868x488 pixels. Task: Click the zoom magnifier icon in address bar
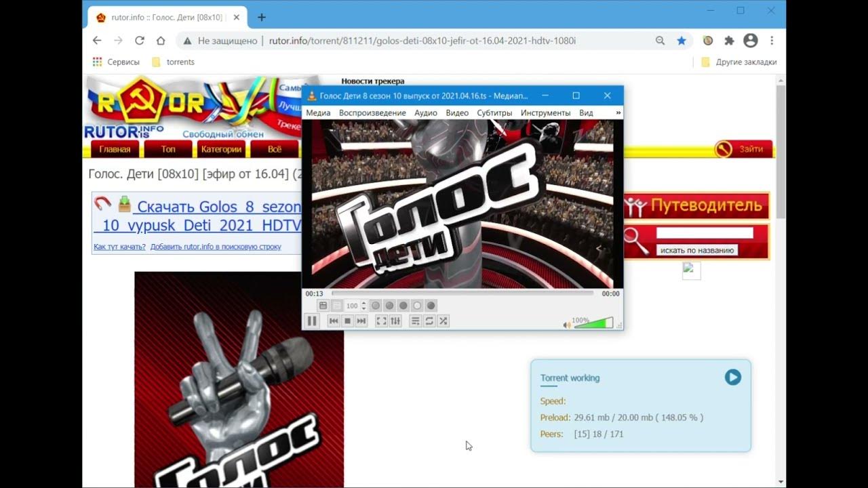[660, 41]
